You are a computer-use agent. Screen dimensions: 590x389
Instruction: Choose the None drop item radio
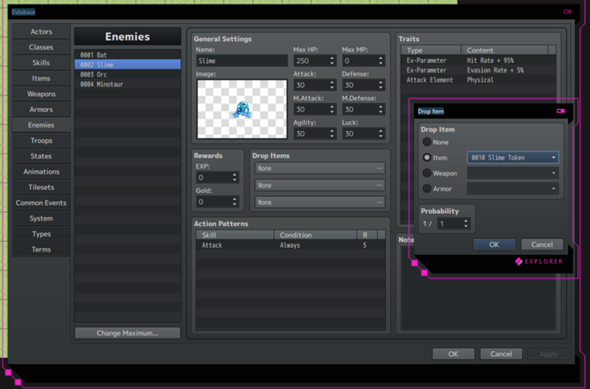tap(427, 142)
